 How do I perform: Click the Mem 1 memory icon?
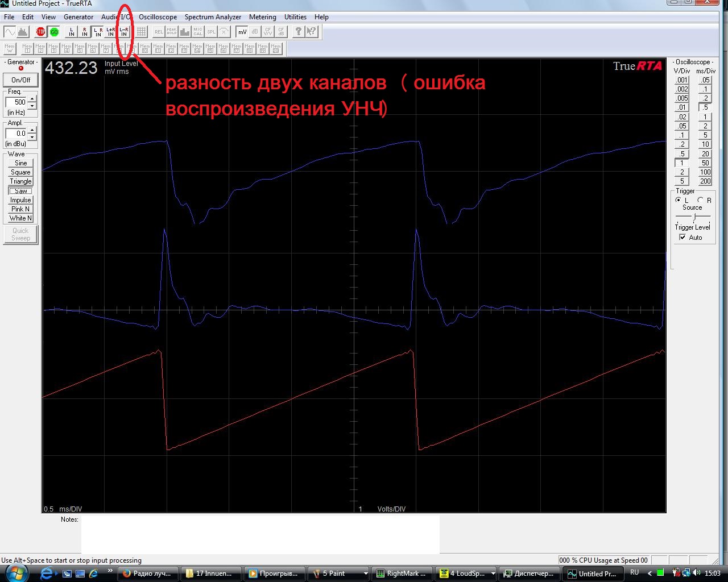27,49
